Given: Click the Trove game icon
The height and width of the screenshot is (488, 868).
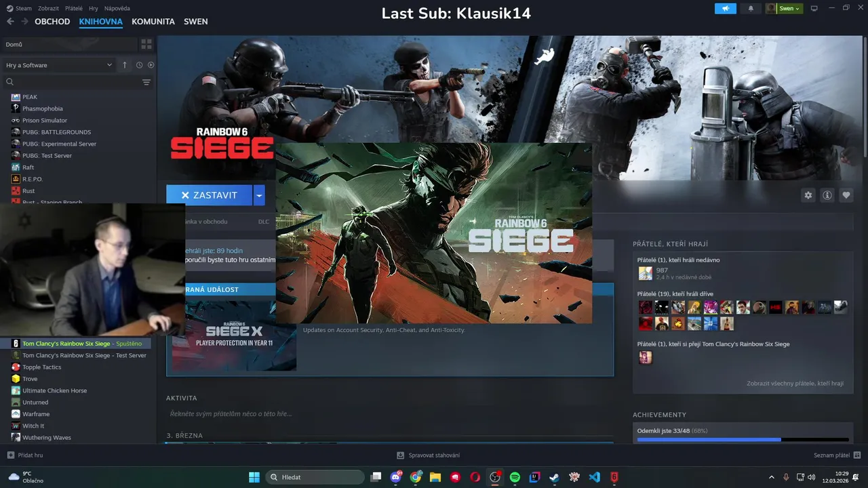Looking at the screenshot, I should pyautogui.click(x=16, y=379).
